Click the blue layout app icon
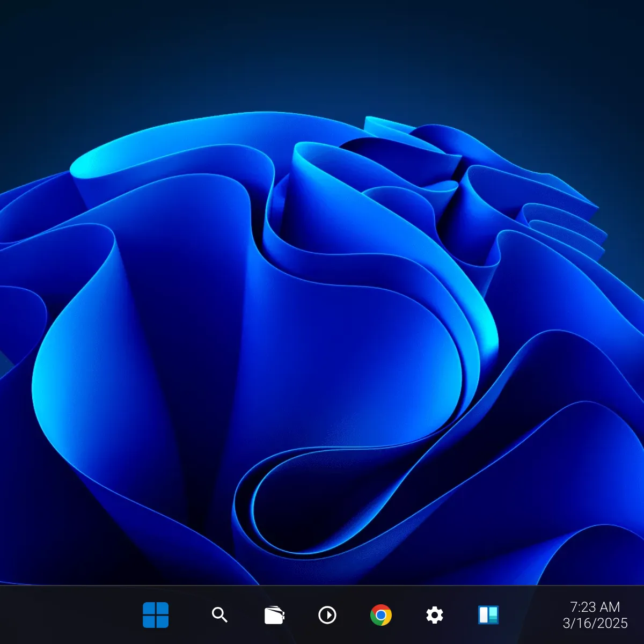The image size is (644, 644). pyautogui.click(x=489, y=615)
